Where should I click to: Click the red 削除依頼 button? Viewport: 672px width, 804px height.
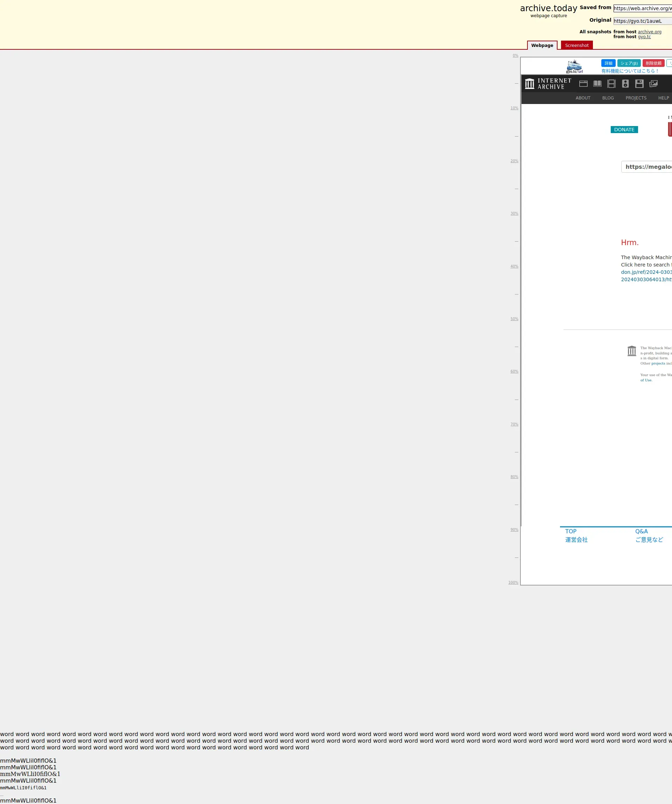[x=653, y=63]
